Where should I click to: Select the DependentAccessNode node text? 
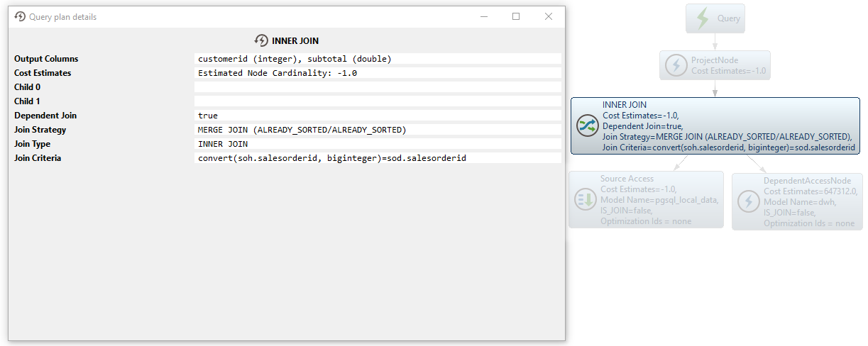[x=808, y=202]
